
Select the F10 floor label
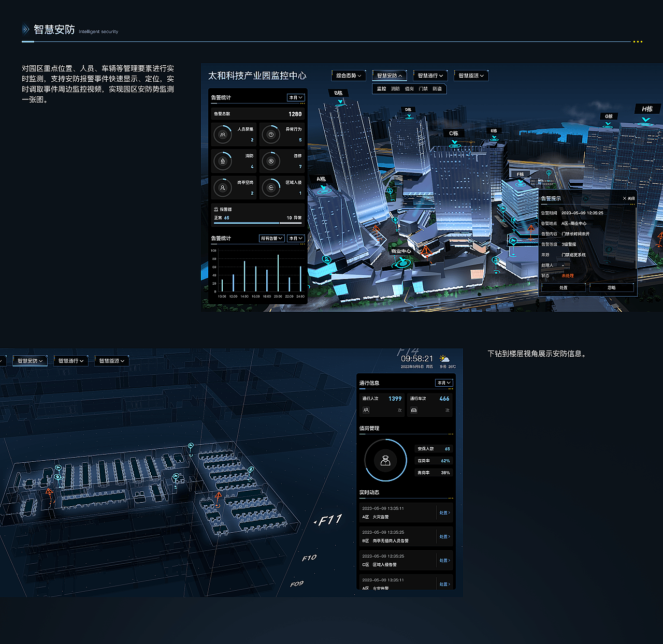pyautogui.click(x=309, y=558)
